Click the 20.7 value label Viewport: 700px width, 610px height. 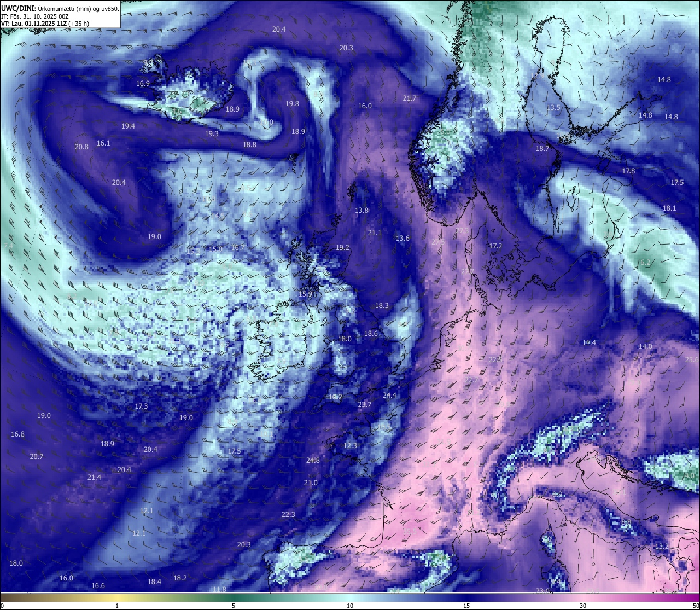click(x=37, y=457)
